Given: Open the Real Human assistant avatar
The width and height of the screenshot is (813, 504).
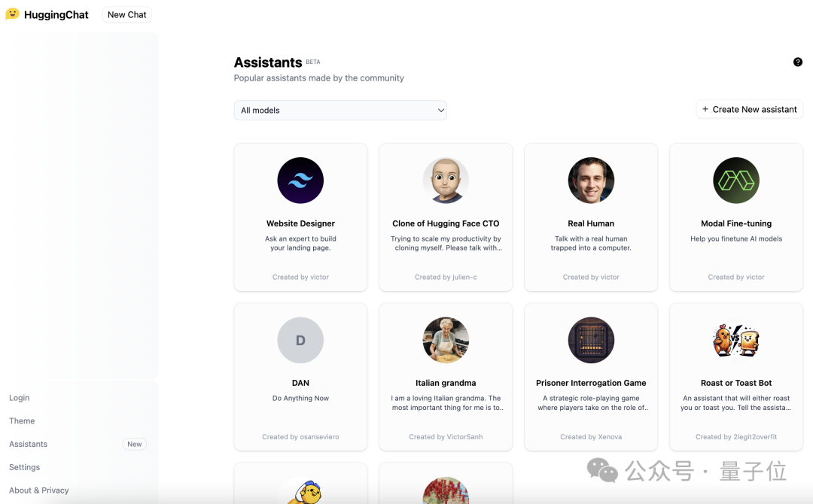Looking at the screenshot, I should point(591,181).
